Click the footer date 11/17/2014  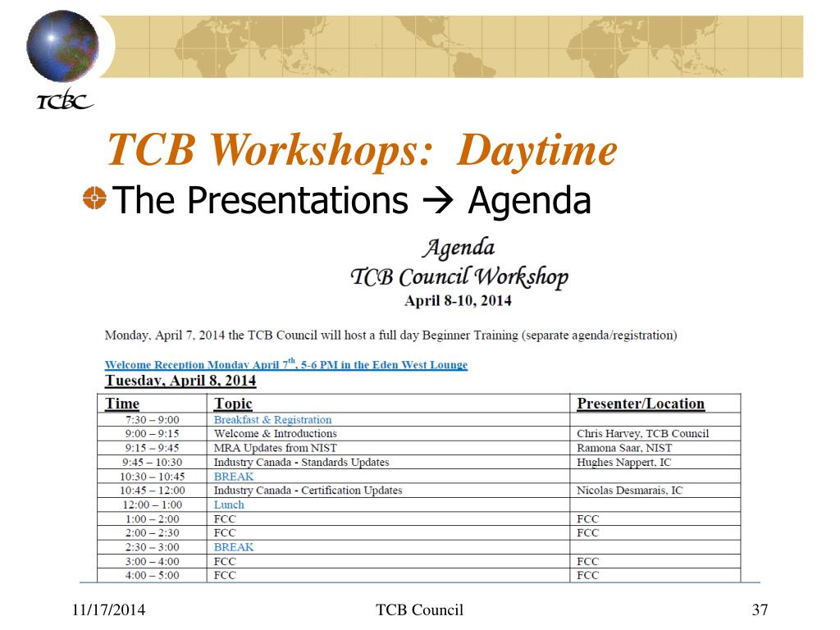tap(109, 609)
